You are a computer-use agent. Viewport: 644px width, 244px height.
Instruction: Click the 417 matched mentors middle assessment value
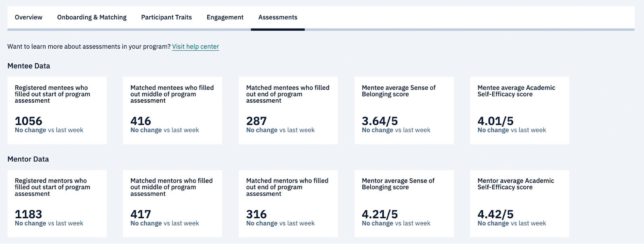click(141, 214)
